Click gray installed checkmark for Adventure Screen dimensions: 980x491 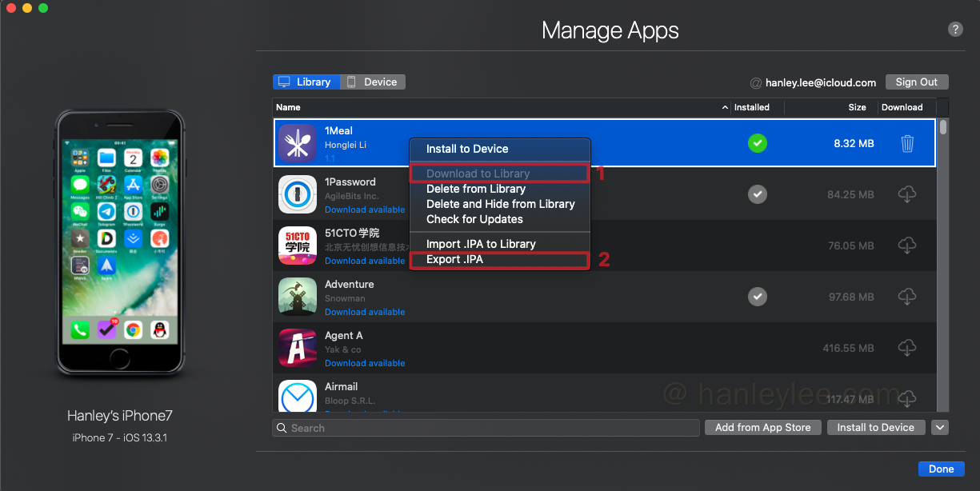[758, 297]
